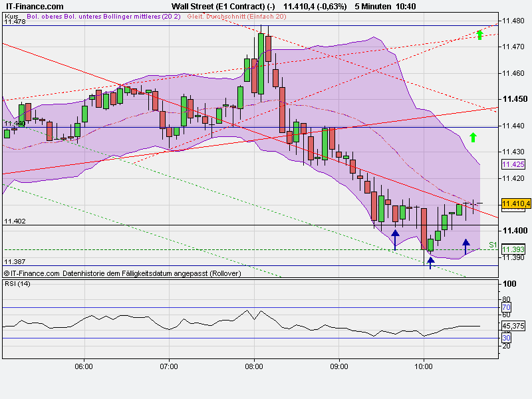Select the green arrow signal near 11.435

point(472,138)
